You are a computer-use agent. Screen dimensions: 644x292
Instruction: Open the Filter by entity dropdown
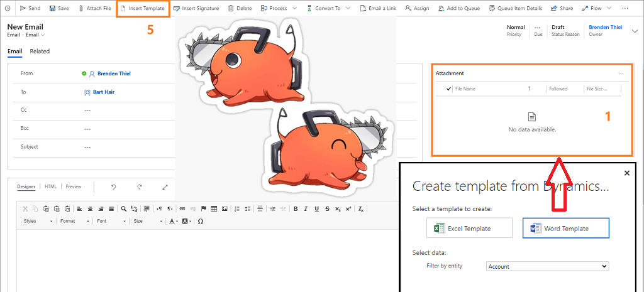click(548, 266)
